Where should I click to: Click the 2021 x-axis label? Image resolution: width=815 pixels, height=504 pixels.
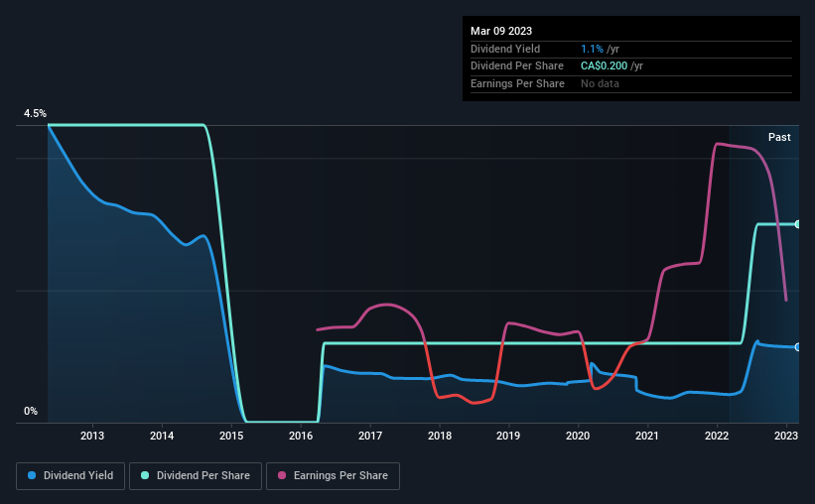[647, 436]
